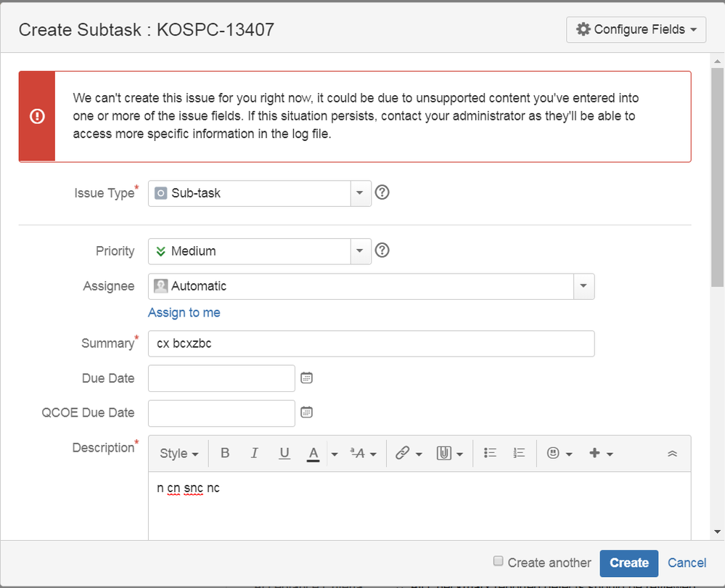Open the attachment menu in editor
725x588 pixels.
pyautogui.click(x=449, y=454)
